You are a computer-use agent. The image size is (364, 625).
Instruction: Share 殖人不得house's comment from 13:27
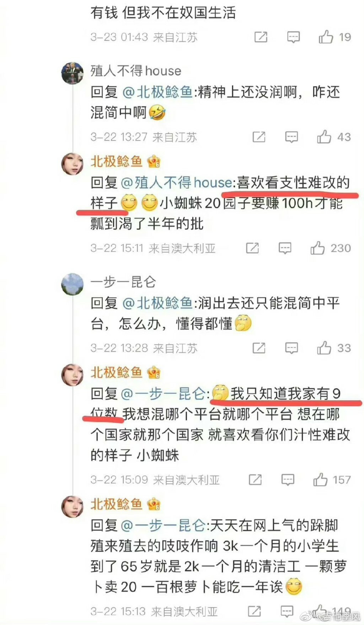[x=259, y=137]
